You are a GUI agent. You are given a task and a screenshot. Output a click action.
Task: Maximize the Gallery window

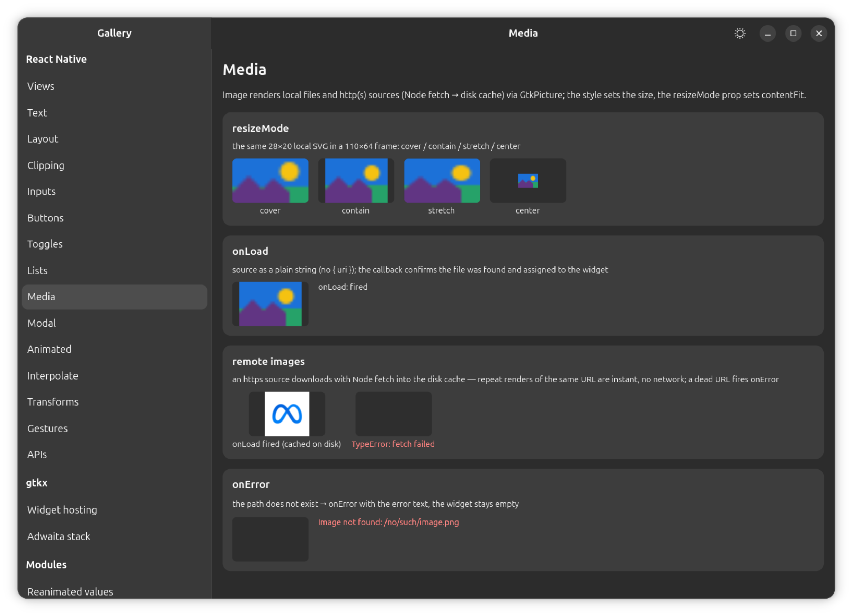tap(793, 34)
